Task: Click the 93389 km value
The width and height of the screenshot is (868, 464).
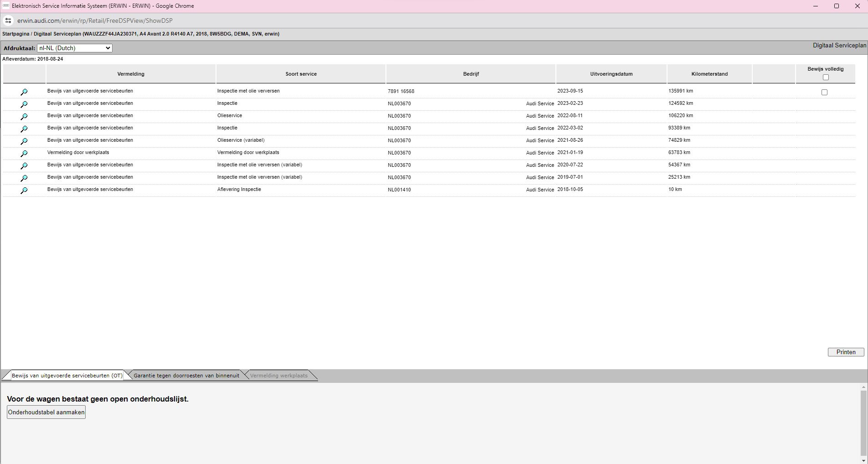Action: tap(679, 128)
